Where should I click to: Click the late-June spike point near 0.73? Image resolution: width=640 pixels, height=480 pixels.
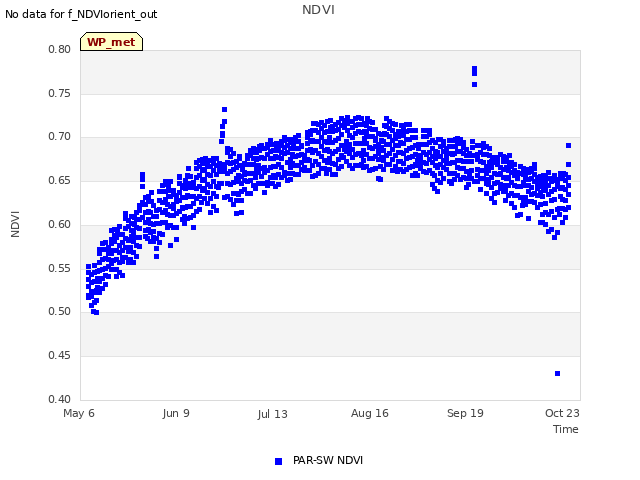point(224,109)
